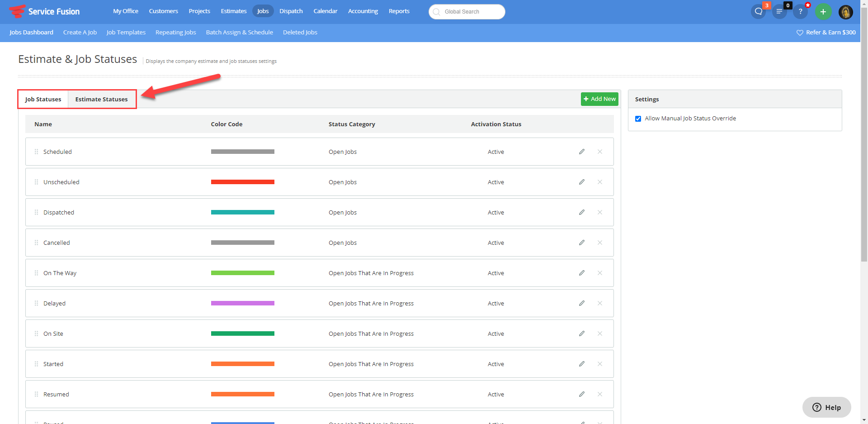The width and height of the screenshot is (868, 424).
Task: Open the chat messages icon in header
Action: 759,12
